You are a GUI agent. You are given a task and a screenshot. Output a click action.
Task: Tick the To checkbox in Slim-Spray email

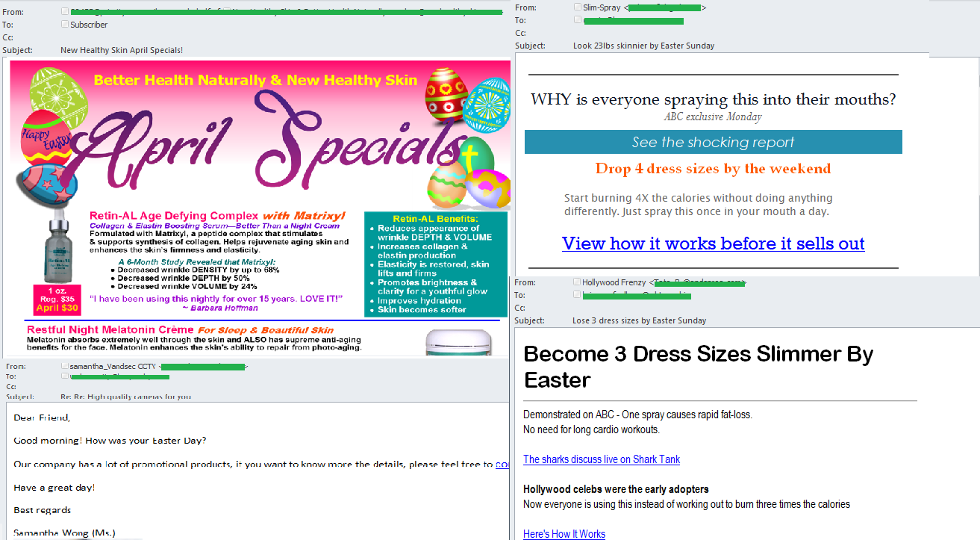click(x=578, y=20)
